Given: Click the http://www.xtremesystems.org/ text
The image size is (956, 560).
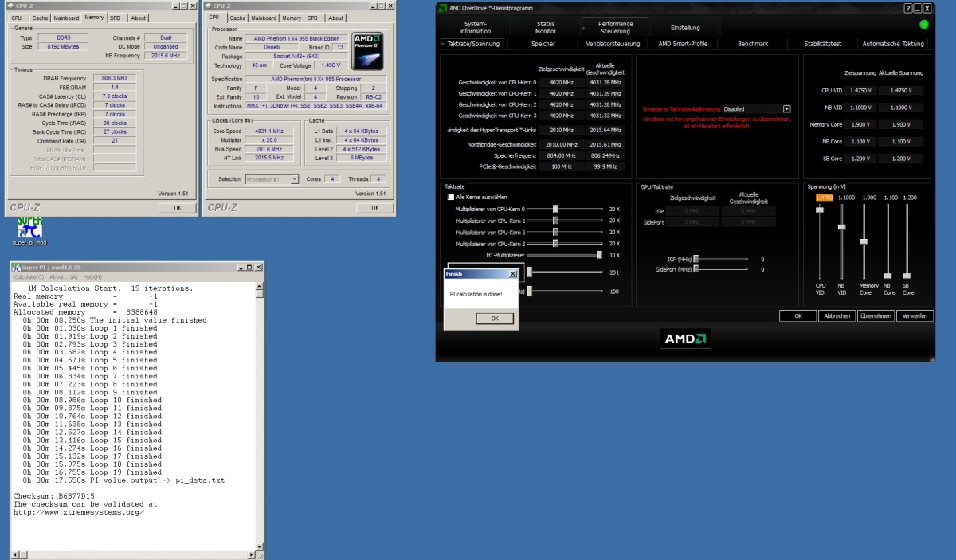Looking at the screenshot, I should pyautogui.click(x=78, y=511).
